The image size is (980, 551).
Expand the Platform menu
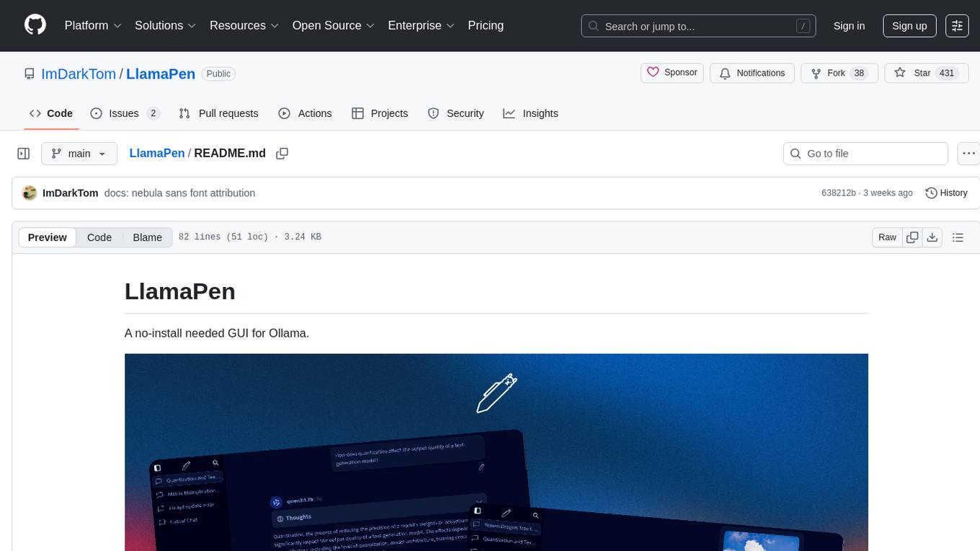pos(93,25)
